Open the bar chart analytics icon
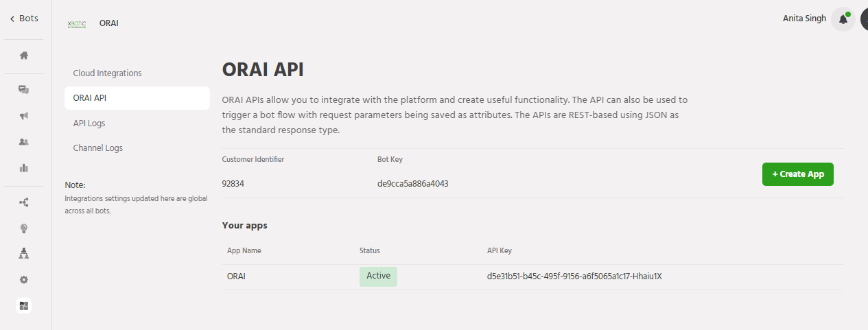 pos(24,167)
